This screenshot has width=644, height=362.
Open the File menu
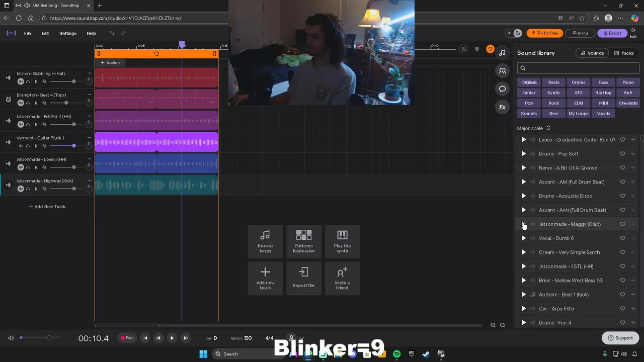point(28,33)
